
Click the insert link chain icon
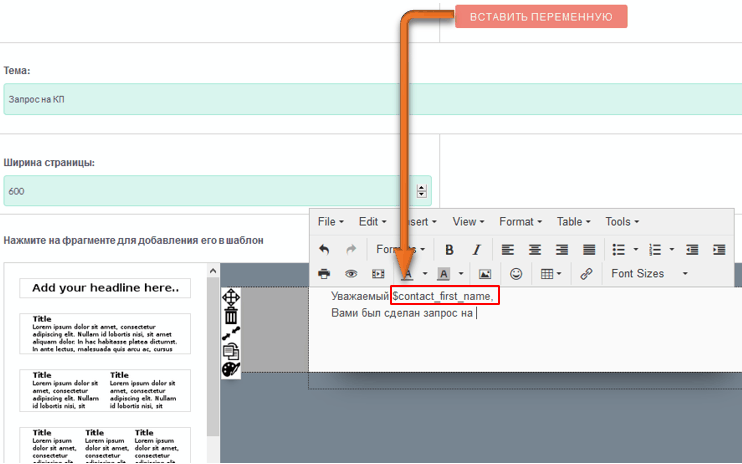click(587, 273)
